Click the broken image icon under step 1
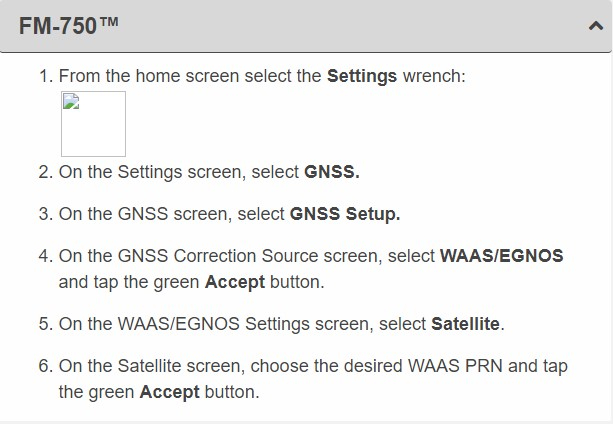This screenshot has width=613, height=424. (71, 101)
